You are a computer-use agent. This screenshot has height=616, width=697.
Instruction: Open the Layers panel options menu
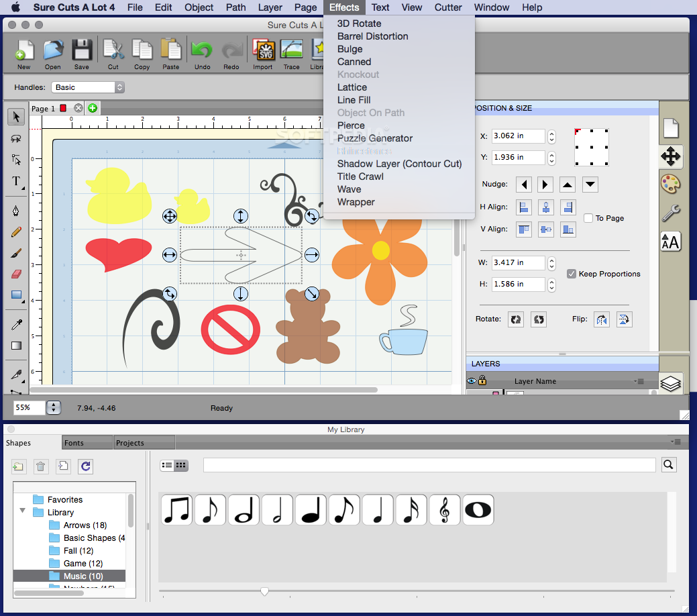pos(639,381)
